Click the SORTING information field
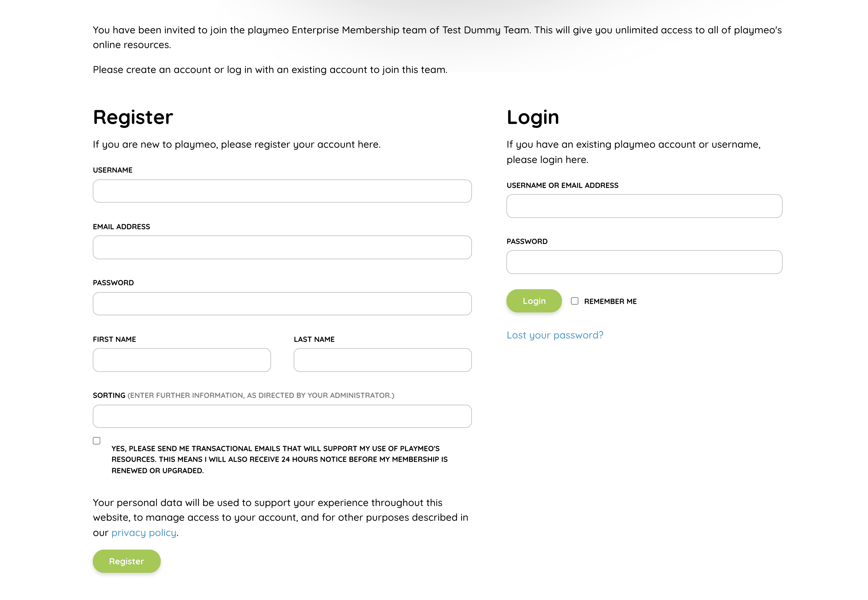The height and width of the screenshot is (600, 868). (x=282, y=416)
